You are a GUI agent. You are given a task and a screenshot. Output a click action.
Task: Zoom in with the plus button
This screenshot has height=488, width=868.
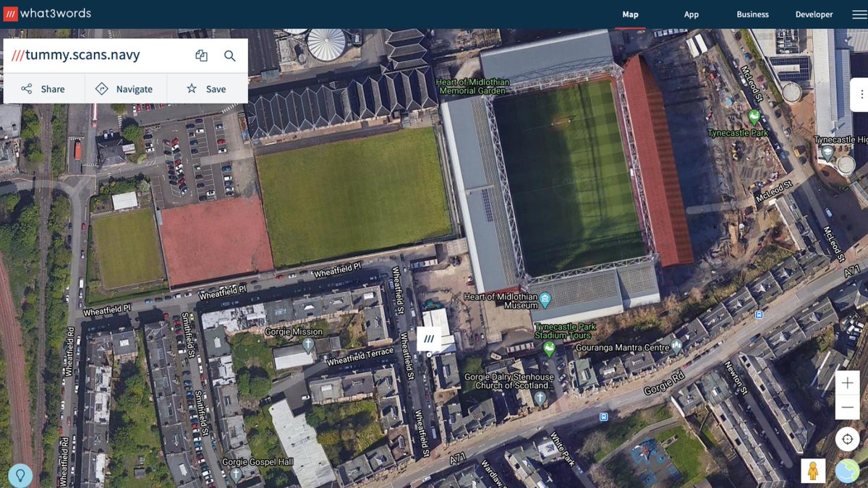coord(847,383)
